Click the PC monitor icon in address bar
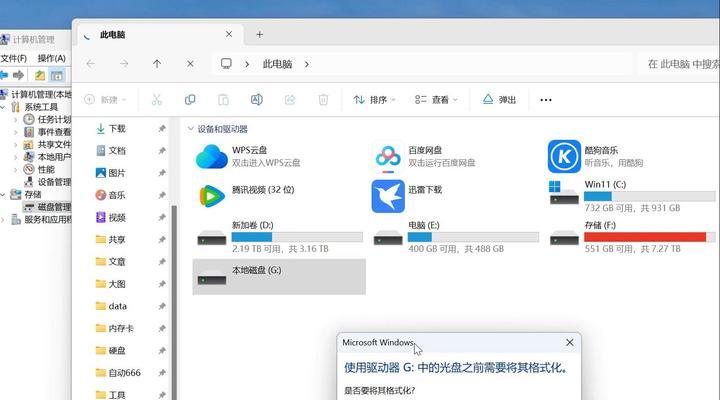The image size is (720, 400). (226, 63)
